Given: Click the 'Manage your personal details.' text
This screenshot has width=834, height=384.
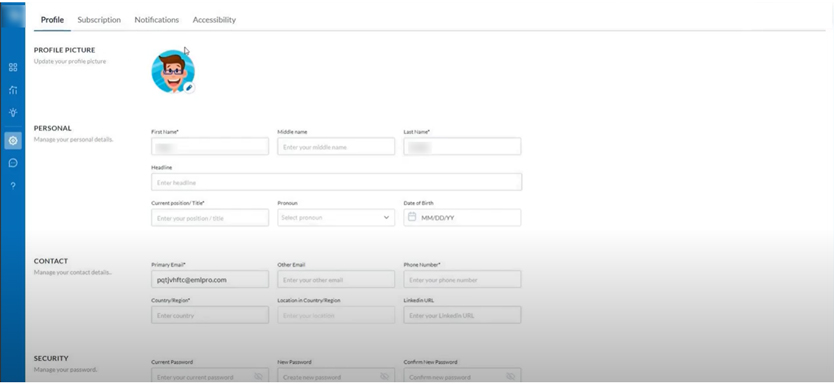Looking at the screenshot, I should 73,140.
